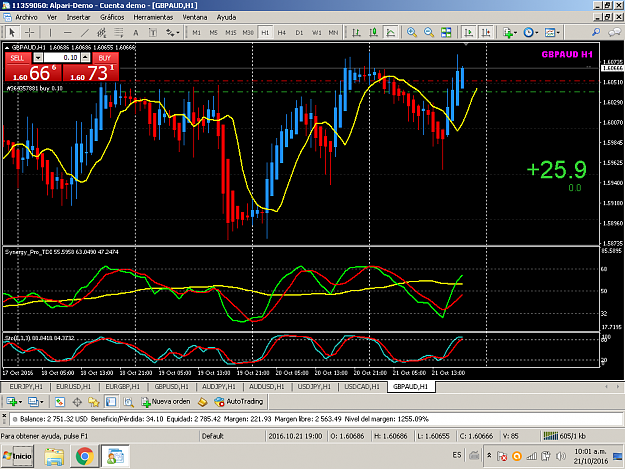Open the arrows objects dropdown
Screen dimensions: 625x469
[x=173, y=32]
